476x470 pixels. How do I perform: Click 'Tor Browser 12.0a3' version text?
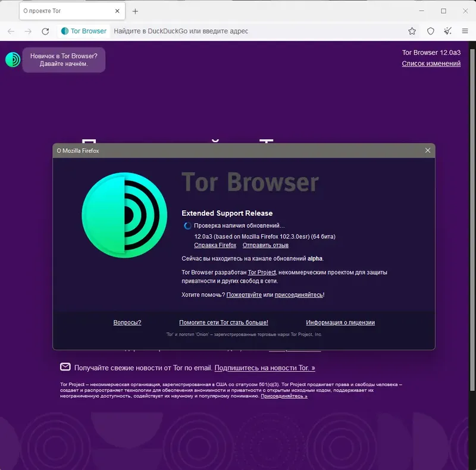(x=431, y=52)
